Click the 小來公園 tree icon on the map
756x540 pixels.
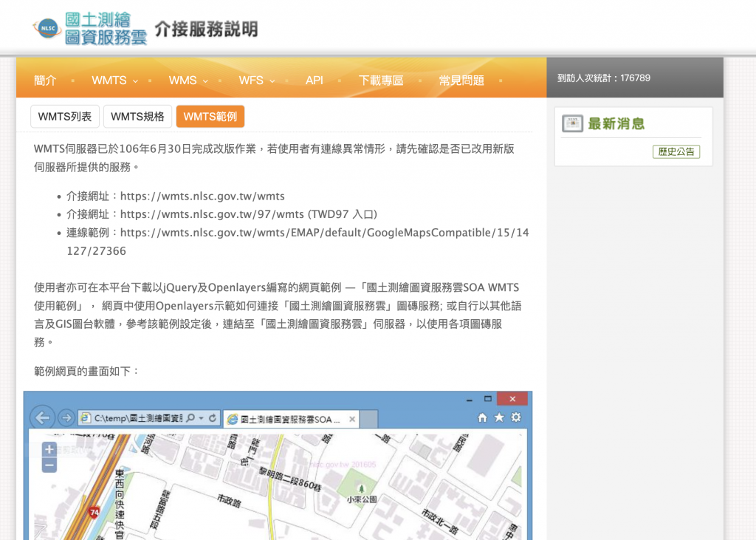click(x=361, y=489)
